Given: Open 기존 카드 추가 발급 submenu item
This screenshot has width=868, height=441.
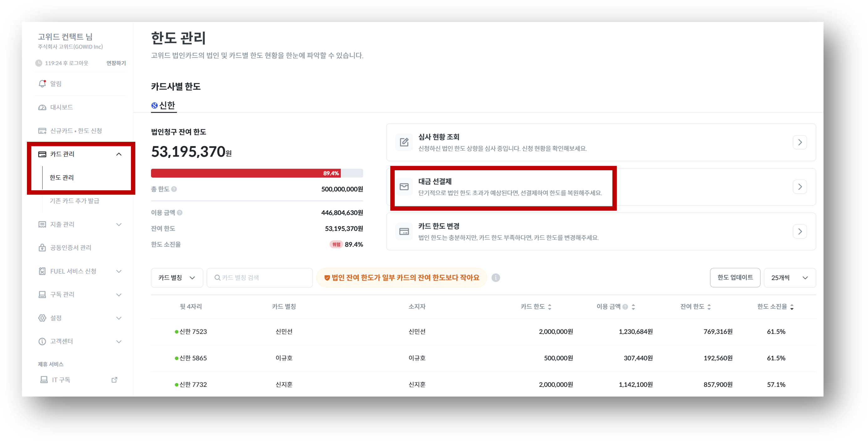Looking at the screenshot, I should (x=75, y=201).
